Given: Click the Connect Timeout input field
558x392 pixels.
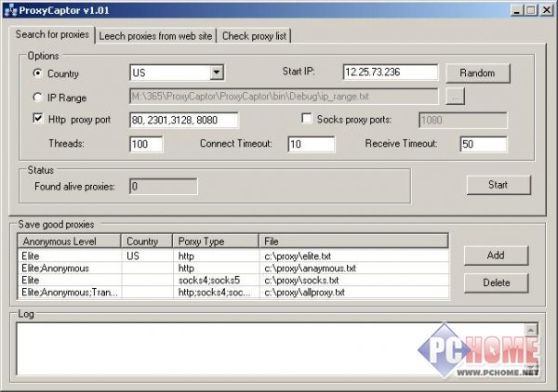Looking at the screenshot, I should coord(311,144).
